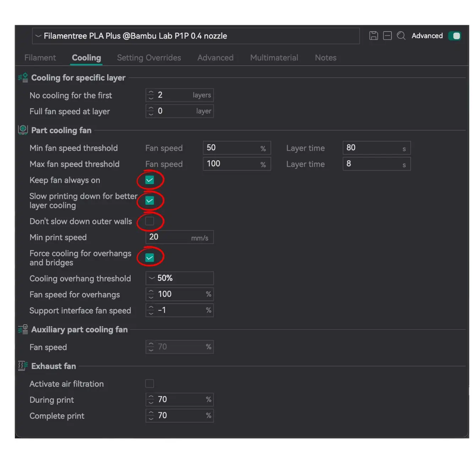Toggle the Advanced mode switch
This screenshot has width=476, height=457.
454,36
